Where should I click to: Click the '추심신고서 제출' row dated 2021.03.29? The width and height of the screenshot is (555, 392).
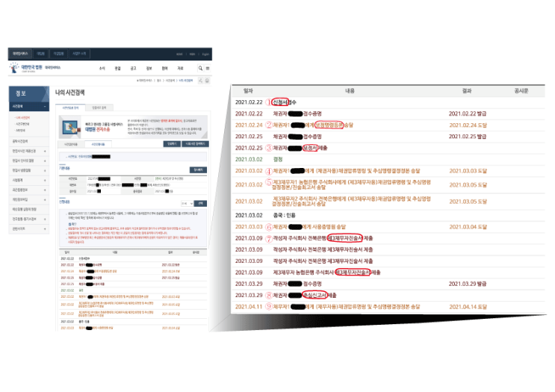coord(388,295)
